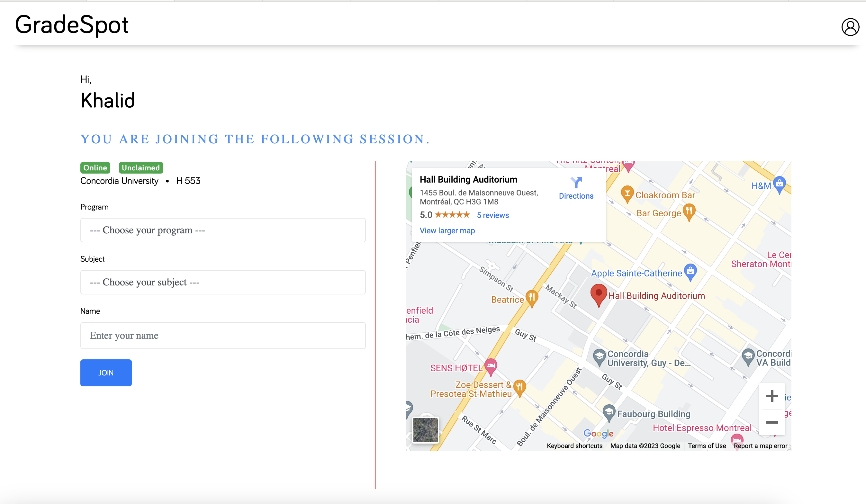This screenshot has width=866, height=504.
Task: Click the Directions arrow icon on map
Action: pos(576,182)
